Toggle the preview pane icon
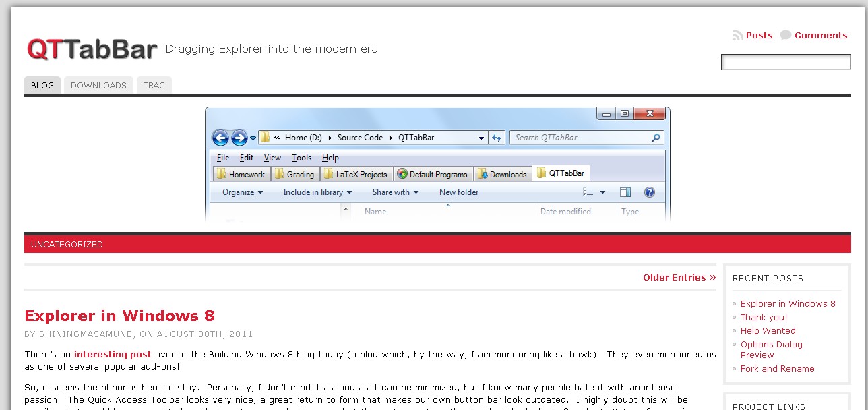This screenshot has height=410, width=868. pyautogui.click(x=625, y=192)
